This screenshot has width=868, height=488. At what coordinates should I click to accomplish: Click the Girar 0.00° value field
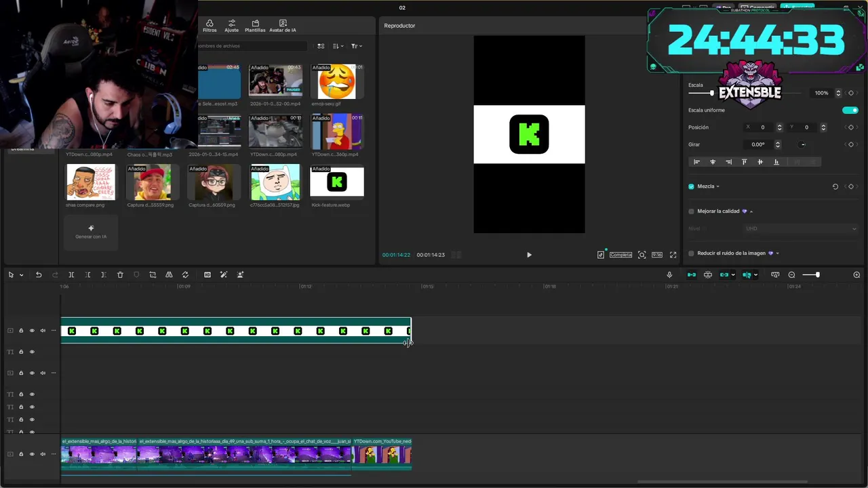coord(758,144)
